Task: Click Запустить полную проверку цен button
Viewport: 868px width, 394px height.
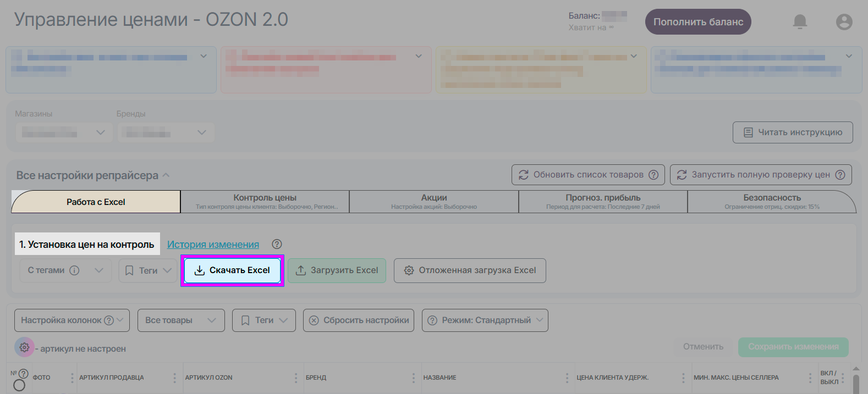Action: tap(761, 175)
